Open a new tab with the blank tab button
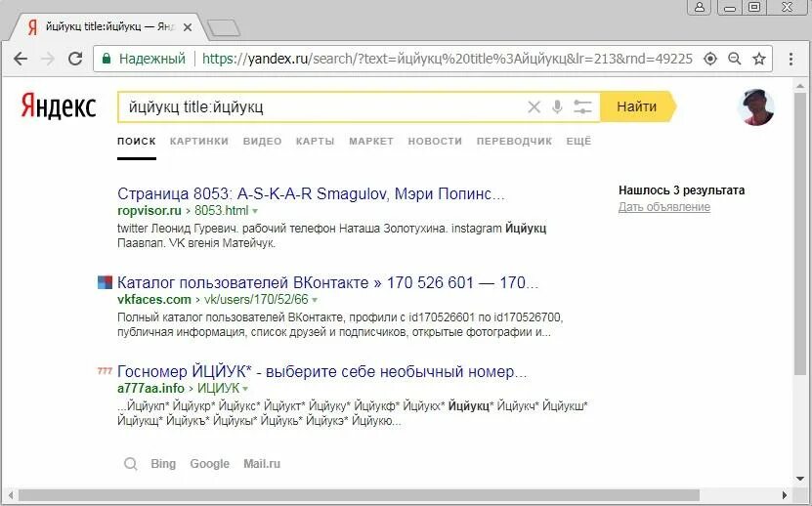Screen dimensions: 812x506 [224, 28]
